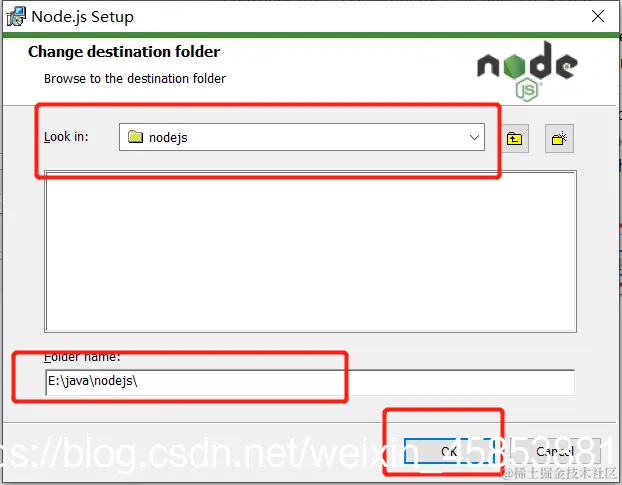This screenshot has width=622, height=485.
Task: Expand the Look in dropdown arrow
Action: click(x=474, y=137)
